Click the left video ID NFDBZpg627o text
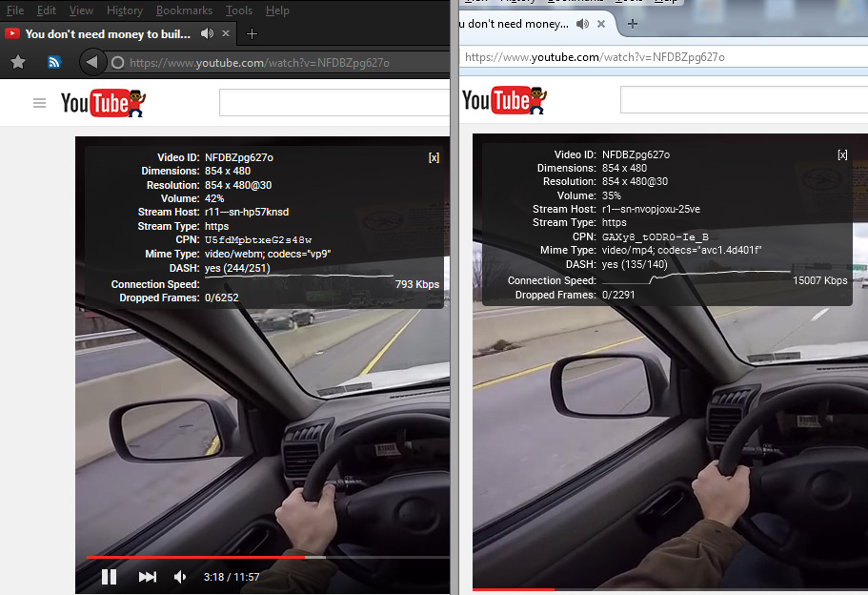868x595 pixels. click(x=239, y=157)
